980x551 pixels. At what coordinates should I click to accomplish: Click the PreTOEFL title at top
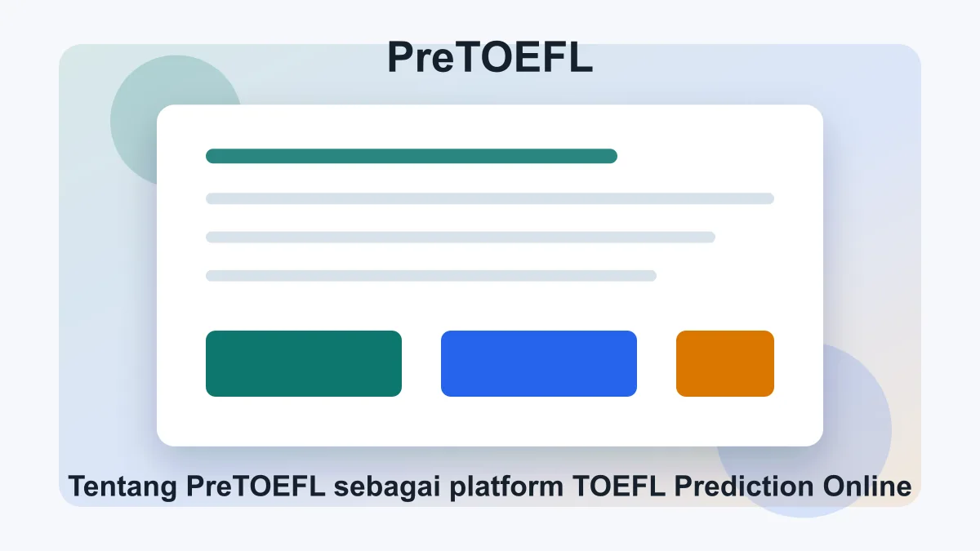[490, 59]
